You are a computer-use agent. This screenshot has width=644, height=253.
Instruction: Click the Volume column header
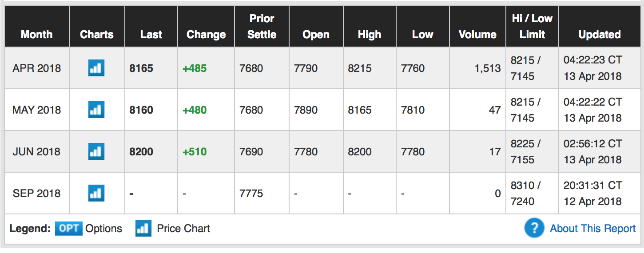click(477, 34)
